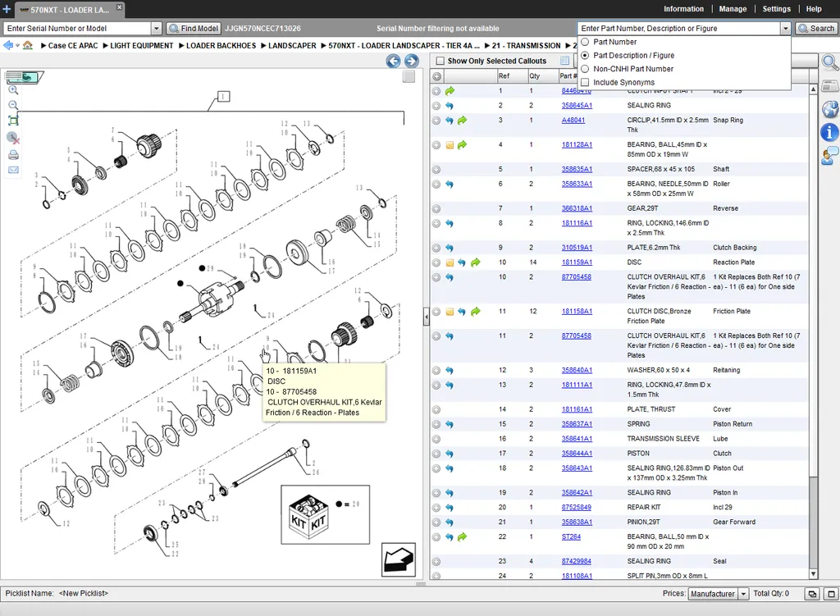Image resolution: width=840 pixels, height=616 pixels.
Task: Click the plus circle in the table header
Action: [437, 76]
